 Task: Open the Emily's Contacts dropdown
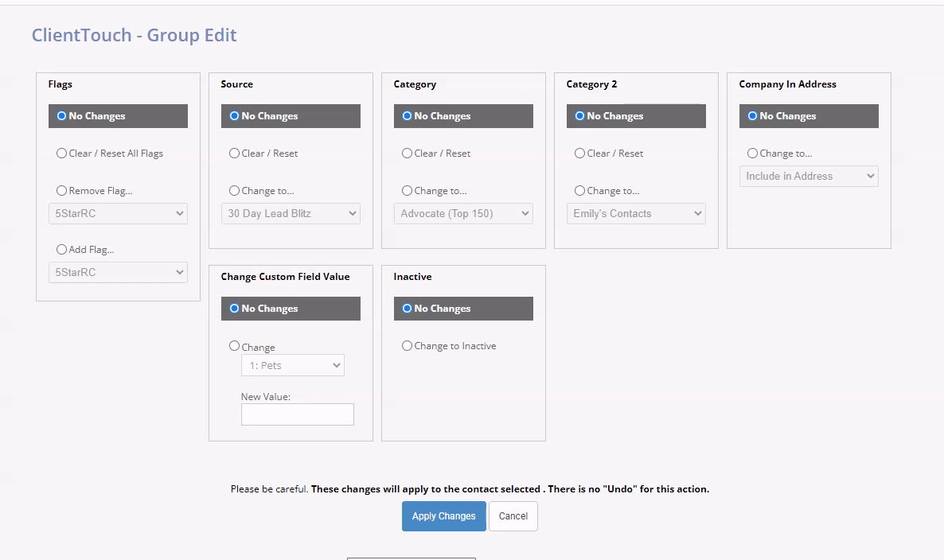point(636,213)
